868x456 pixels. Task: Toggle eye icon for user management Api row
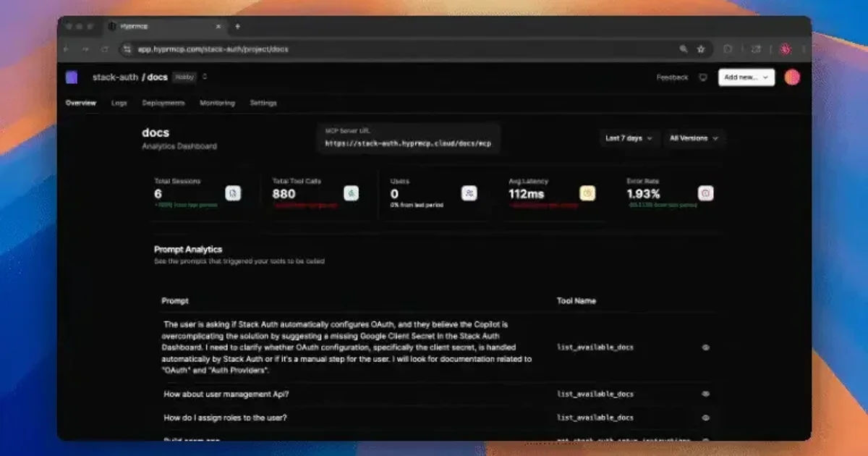coord(706,394)
